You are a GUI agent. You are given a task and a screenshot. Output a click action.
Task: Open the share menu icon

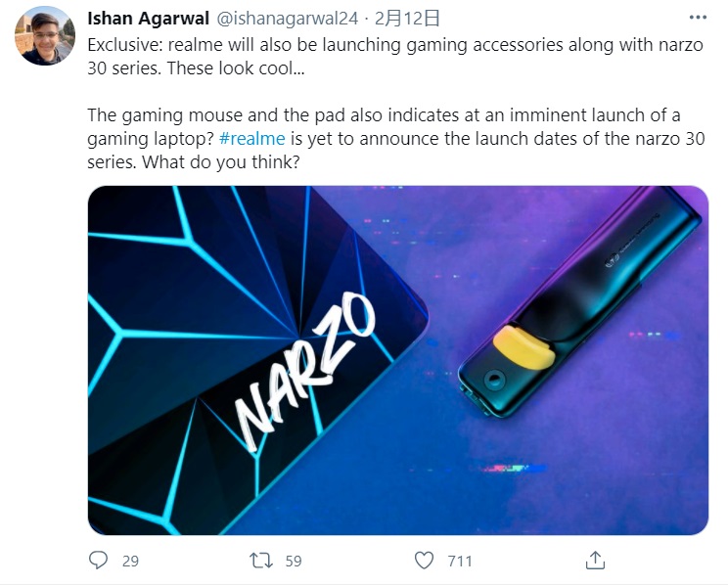pyautogui.click(x=595, y=561)
